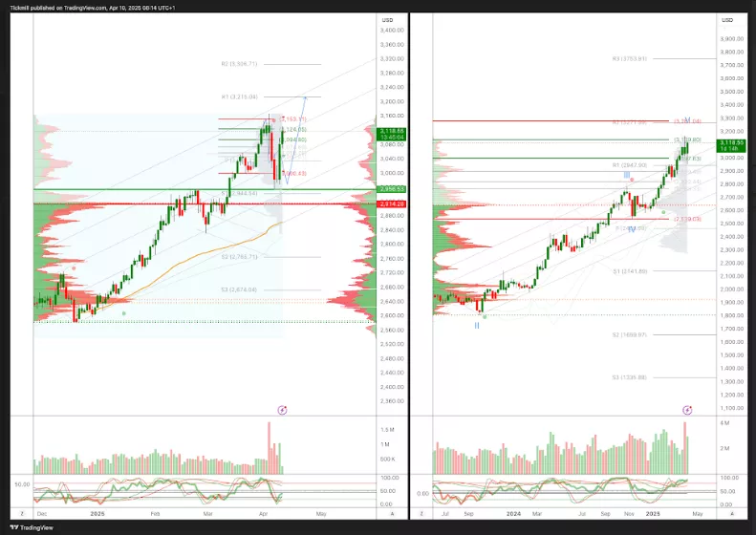Click the R3 (3753.93) pivot label on right chart
This screenshot has height=535, width=756.
[x=630, y=59]
